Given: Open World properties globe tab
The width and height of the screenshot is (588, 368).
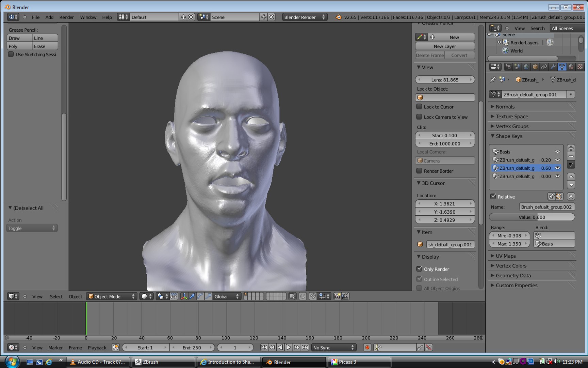Looking at the screenshot, I should [526, 67].
